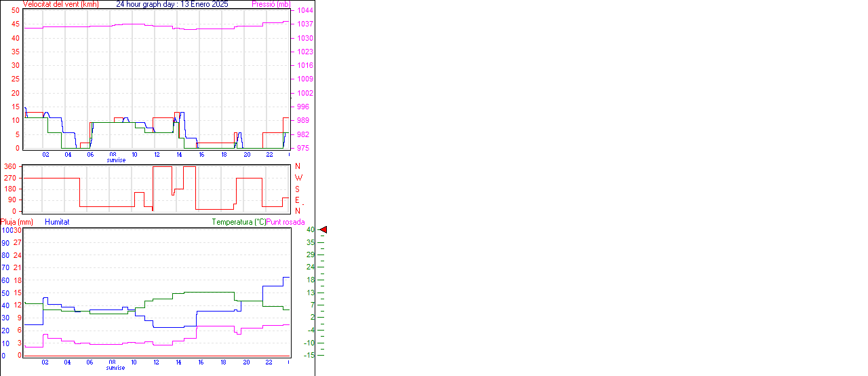Click the 'Punt rosada' legend label

click(285, 222)
